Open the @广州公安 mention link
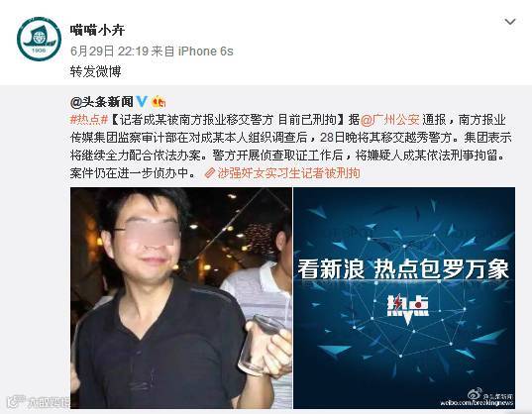 (x=389, y=120)
